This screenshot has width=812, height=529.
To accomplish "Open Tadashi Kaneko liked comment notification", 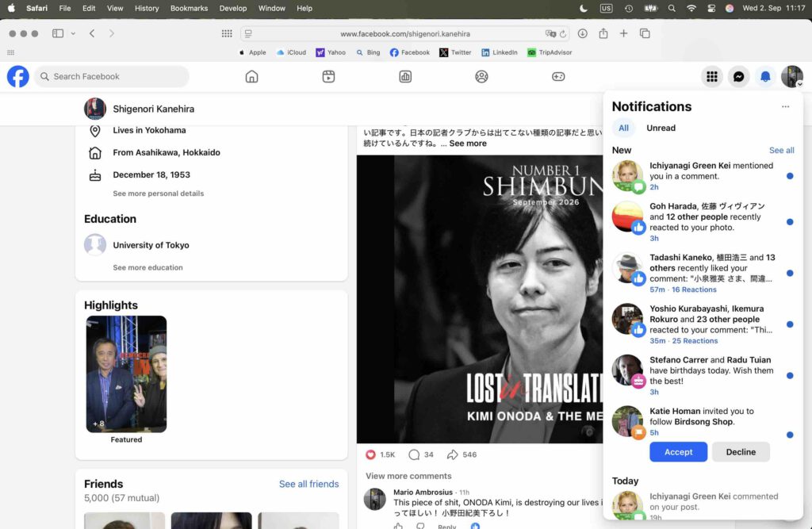I will 703,273.
